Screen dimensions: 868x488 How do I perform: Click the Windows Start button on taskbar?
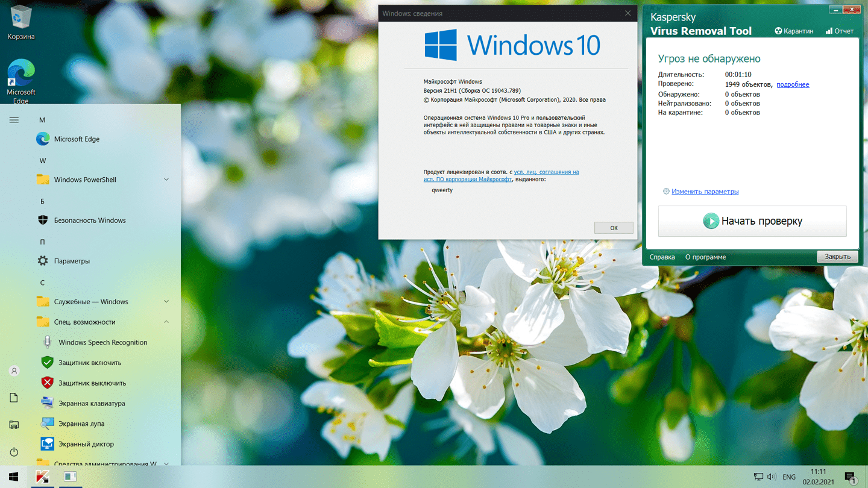tap(14, 477)
